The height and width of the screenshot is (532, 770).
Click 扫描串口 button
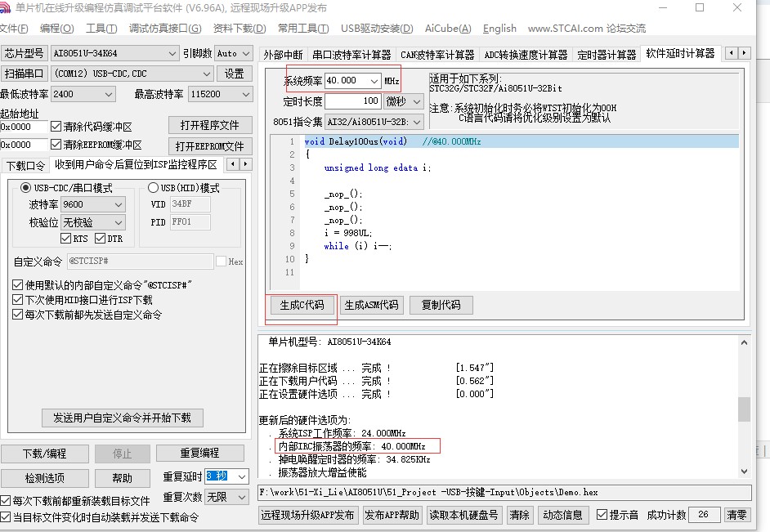click(x=24, y=74)
